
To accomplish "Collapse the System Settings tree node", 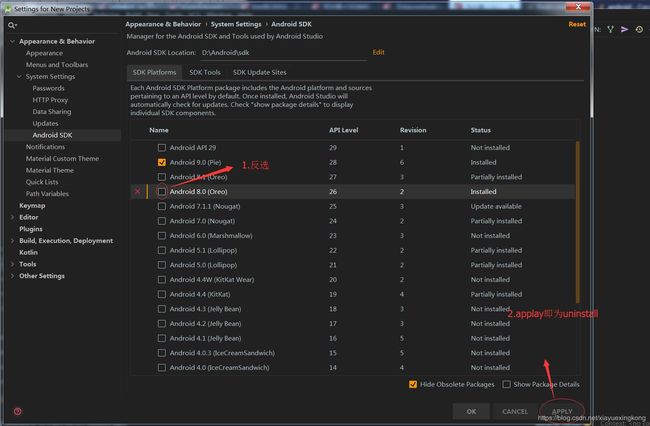I will coord(19,77).
